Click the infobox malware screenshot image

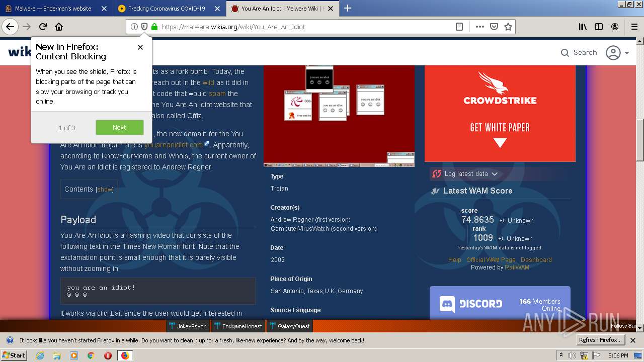(339, 116)
